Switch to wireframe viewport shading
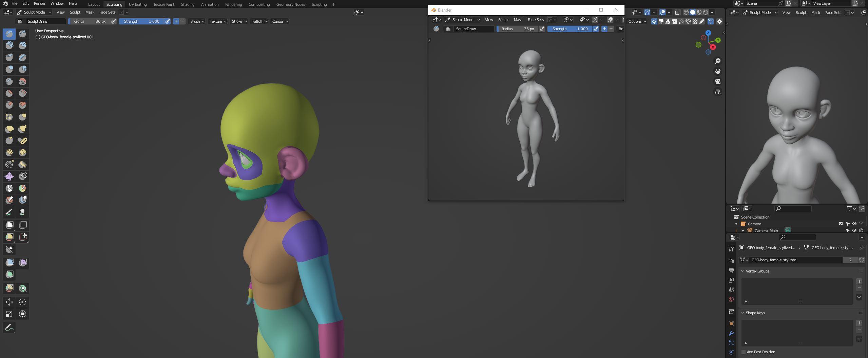Image resolution: width=868 pixels, height=358 pixels. pos(686,12)
